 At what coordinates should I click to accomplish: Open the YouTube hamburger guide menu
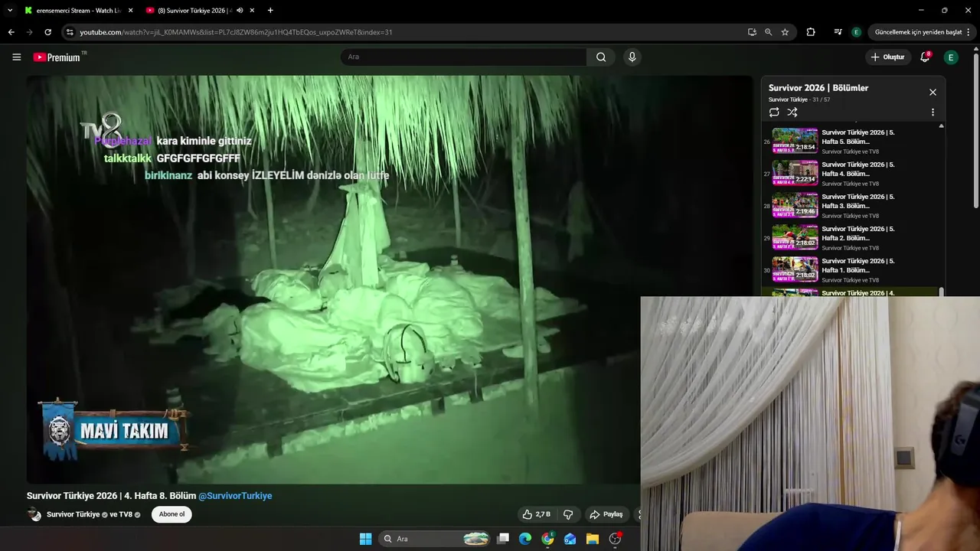16,57
